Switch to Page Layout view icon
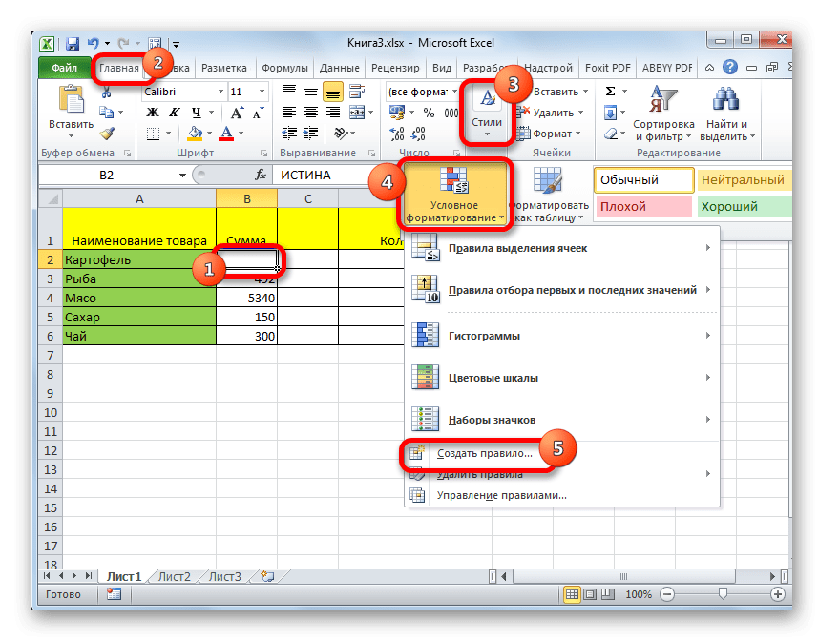Screen dimensions: 840x641 click(x=590, y=594)
